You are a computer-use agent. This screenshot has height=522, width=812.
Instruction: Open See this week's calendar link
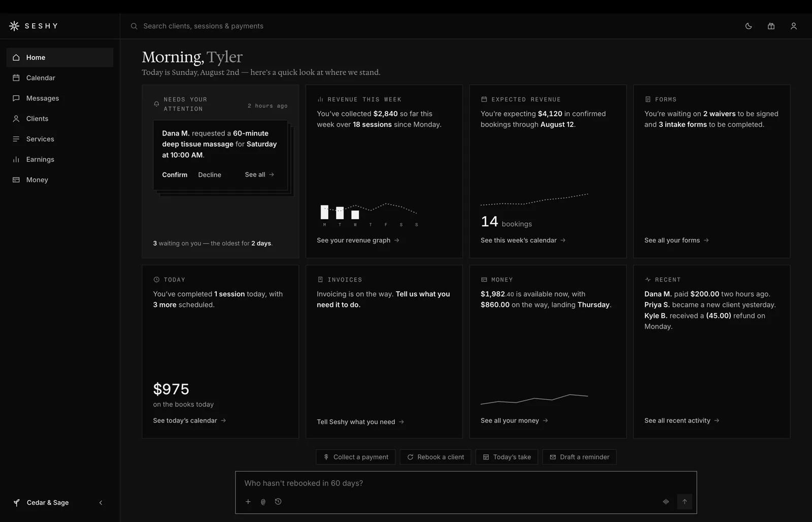click(523, 240)
